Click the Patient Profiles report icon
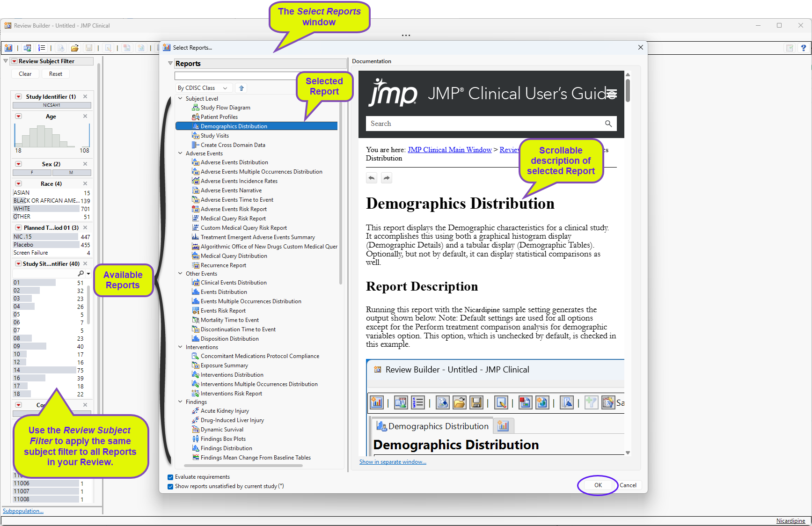 [196, 117]
